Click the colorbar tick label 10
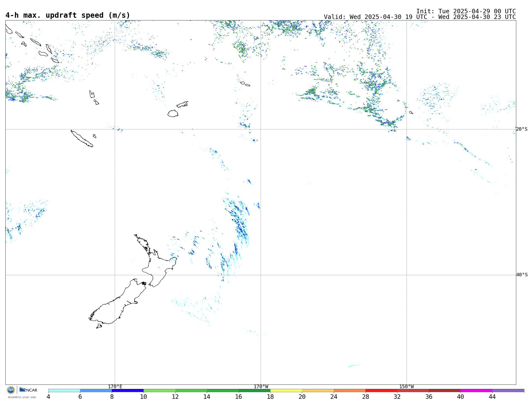The width and height of the screenshot is (532, 400). point(144,397)
